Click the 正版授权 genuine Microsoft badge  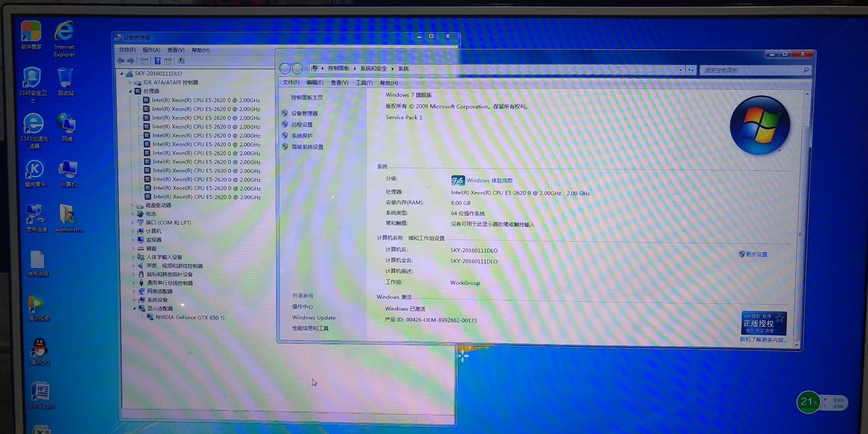(x=764, y=323)
